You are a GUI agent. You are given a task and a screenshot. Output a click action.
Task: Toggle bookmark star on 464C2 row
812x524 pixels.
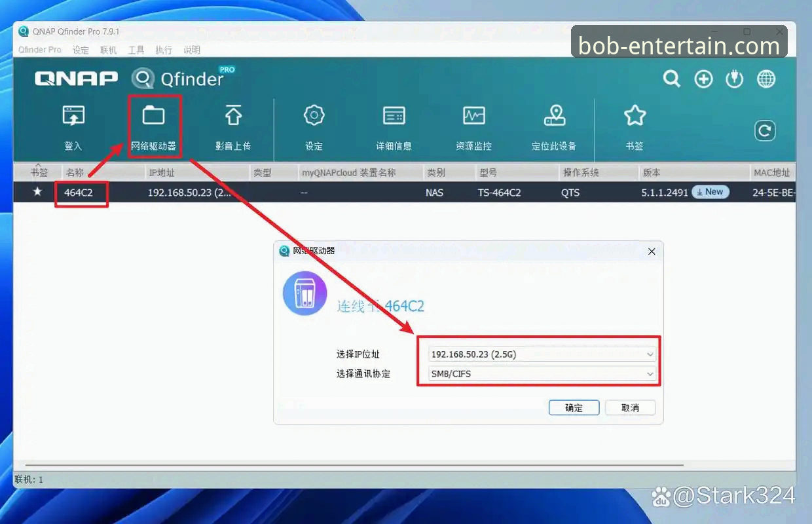37,192
